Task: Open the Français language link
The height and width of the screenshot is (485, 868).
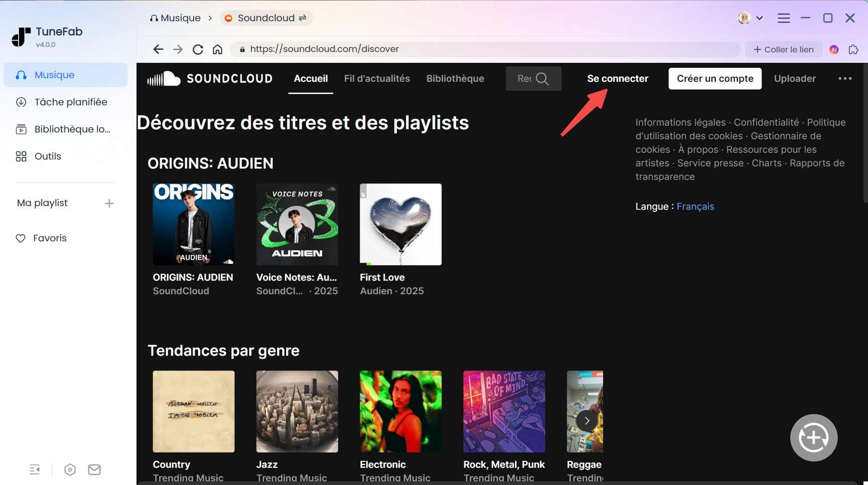Action: point(695,206)
